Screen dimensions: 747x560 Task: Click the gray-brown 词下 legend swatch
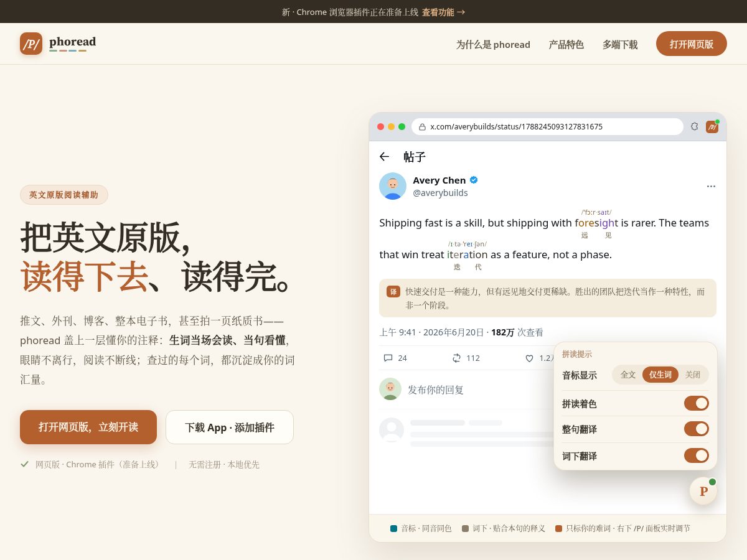coord(465,528)
